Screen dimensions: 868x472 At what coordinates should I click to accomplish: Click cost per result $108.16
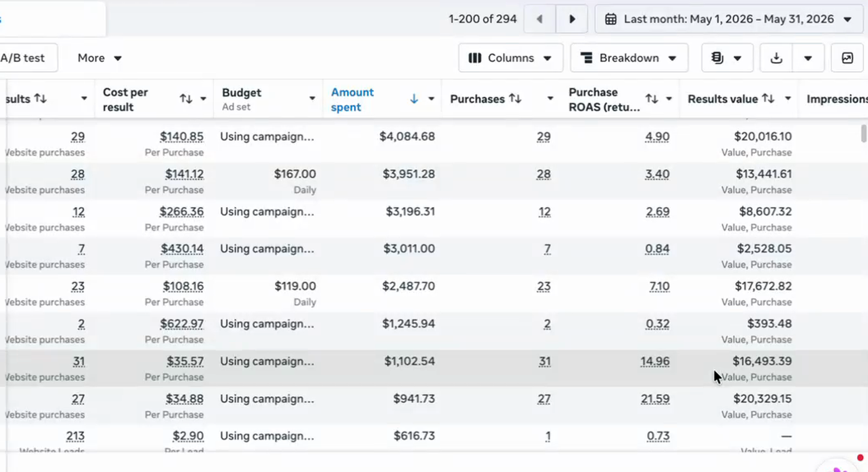(x=183, y=286)
